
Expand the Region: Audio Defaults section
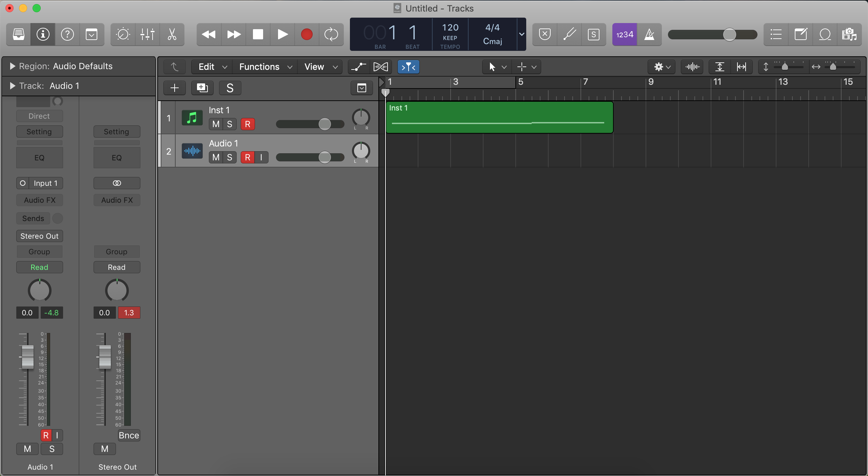tap(13, 66)
